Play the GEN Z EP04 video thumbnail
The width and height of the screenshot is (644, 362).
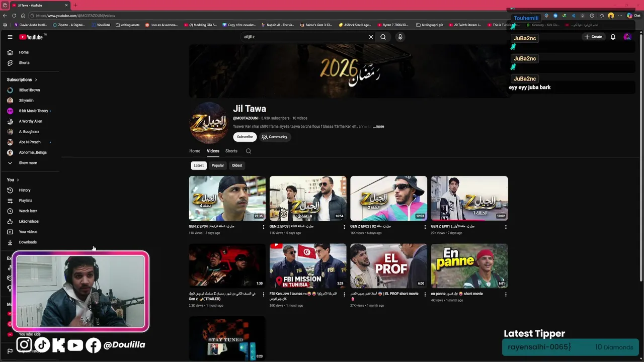(227, 198)
